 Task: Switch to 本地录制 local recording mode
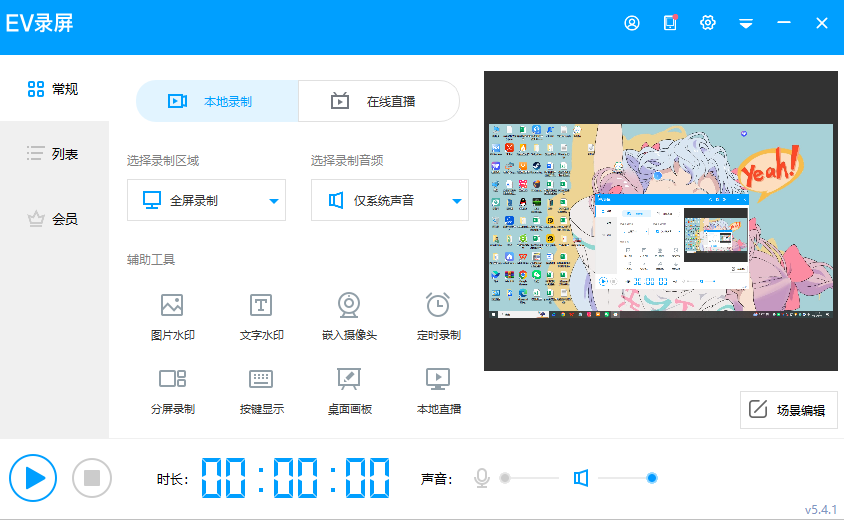(x=218, y=101)
